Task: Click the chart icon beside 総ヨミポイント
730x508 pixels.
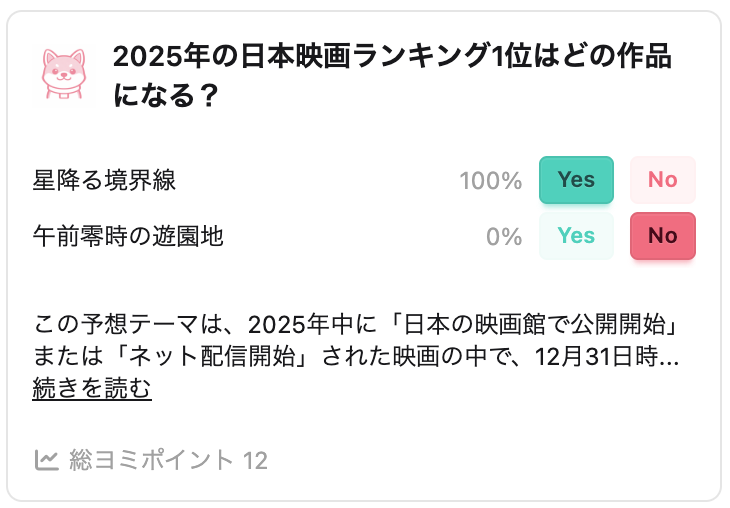Action: pyautogui.click(x=46, y=460)
